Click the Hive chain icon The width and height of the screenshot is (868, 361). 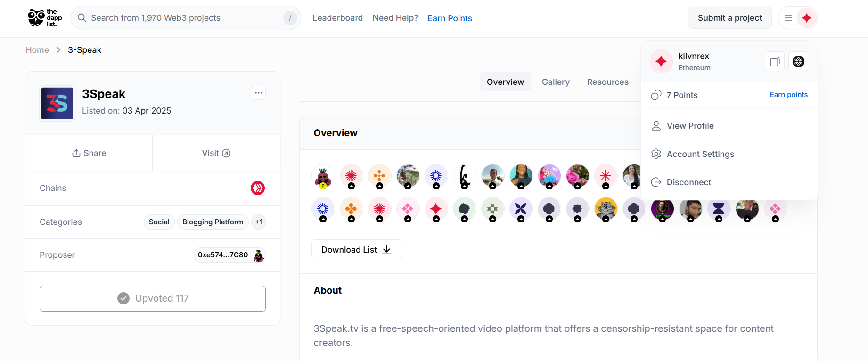coord(258,188)
